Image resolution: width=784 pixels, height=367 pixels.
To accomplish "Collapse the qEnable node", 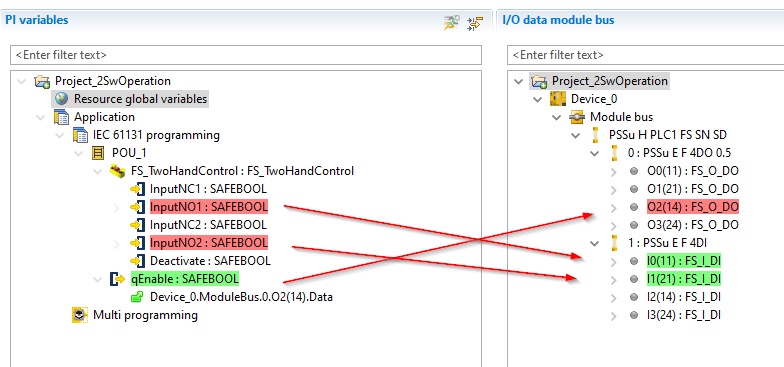I will [98, 280].
